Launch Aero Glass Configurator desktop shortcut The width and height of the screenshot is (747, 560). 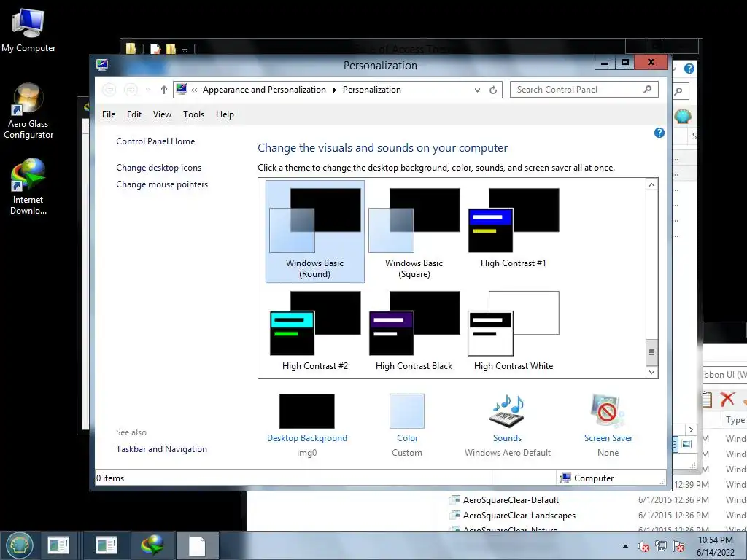click(28, 112)
